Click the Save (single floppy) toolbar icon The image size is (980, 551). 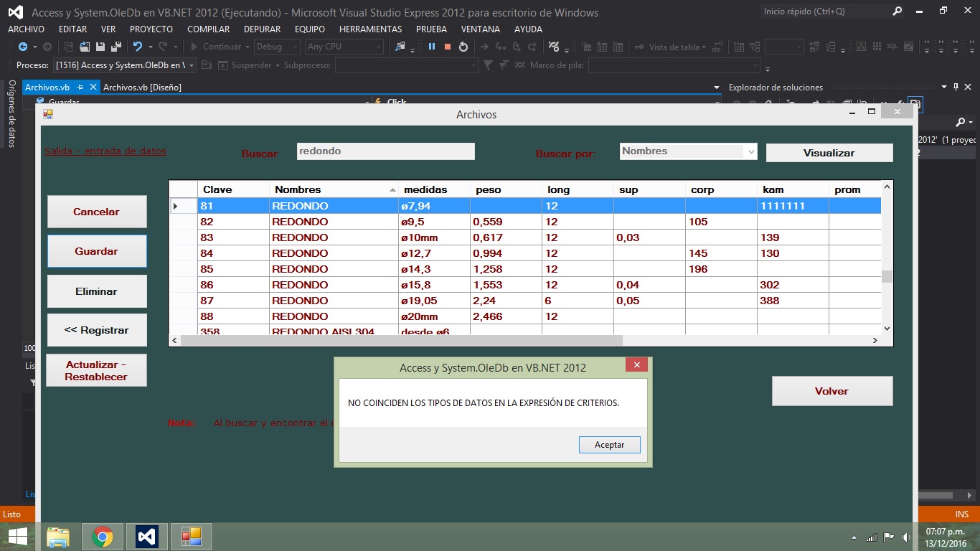tap(100, 47)
